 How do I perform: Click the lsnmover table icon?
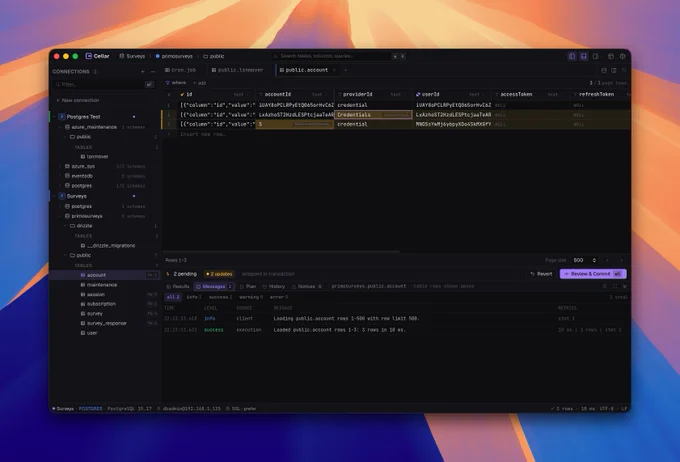pos(83,157)
